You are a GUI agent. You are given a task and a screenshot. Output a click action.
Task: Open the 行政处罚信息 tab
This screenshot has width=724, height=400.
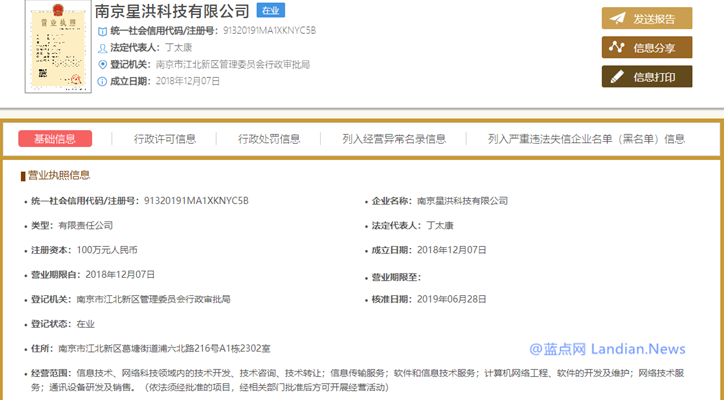click(269, 139)
